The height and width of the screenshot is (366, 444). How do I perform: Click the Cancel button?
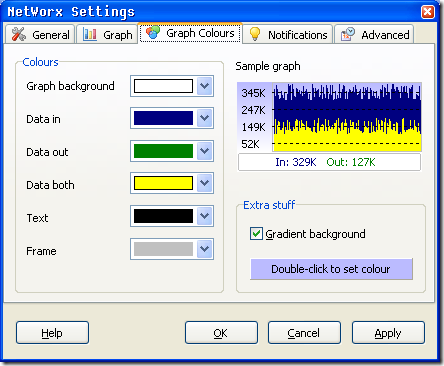coord(304,333)
